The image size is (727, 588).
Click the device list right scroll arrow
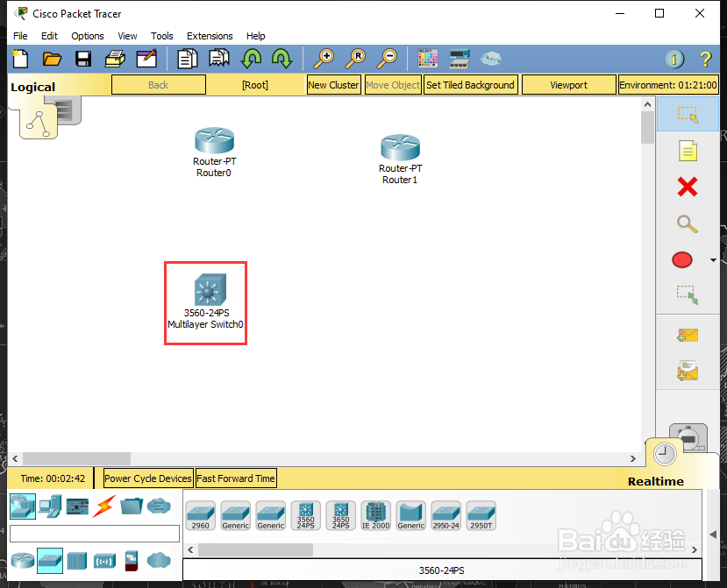(694, 550)
